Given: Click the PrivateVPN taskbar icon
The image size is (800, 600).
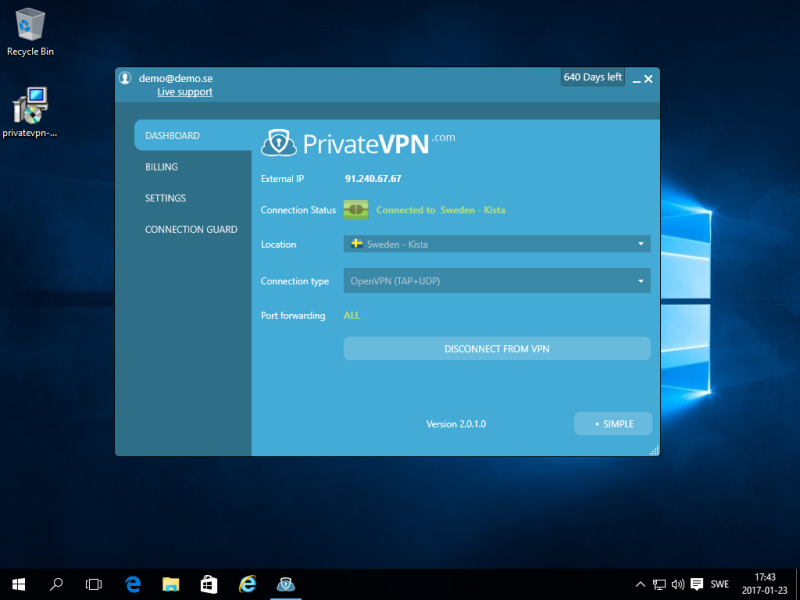Looking at the screenshot, I should 285,584.
